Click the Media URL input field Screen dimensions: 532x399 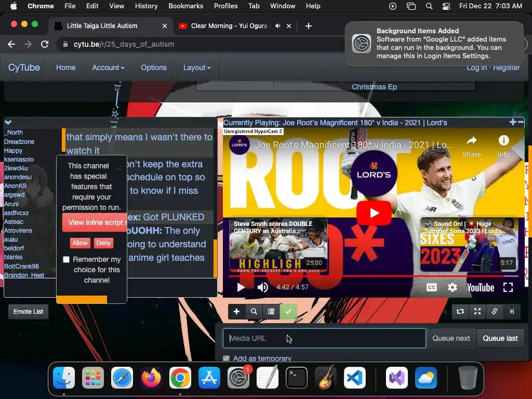coord(324,338)
